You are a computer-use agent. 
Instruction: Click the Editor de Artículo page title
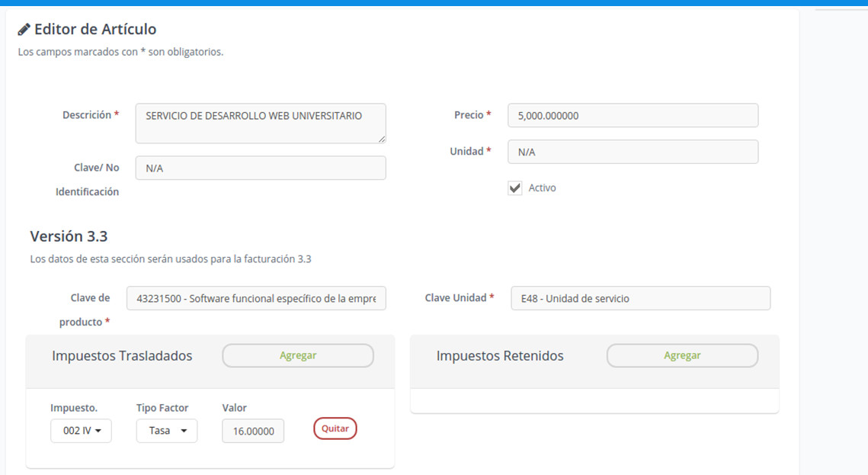pyautogui.click(x=95, y=30)
